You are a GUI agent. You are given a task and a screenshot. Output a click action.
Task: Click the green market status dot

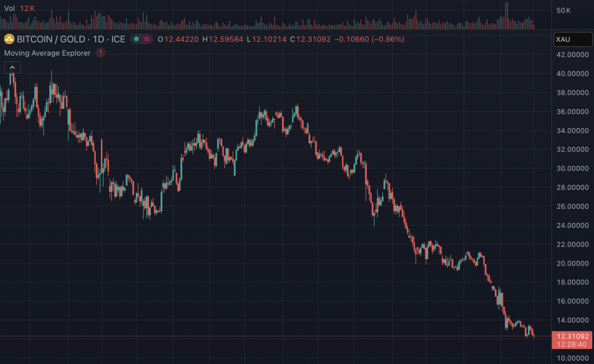coord(136,39)
